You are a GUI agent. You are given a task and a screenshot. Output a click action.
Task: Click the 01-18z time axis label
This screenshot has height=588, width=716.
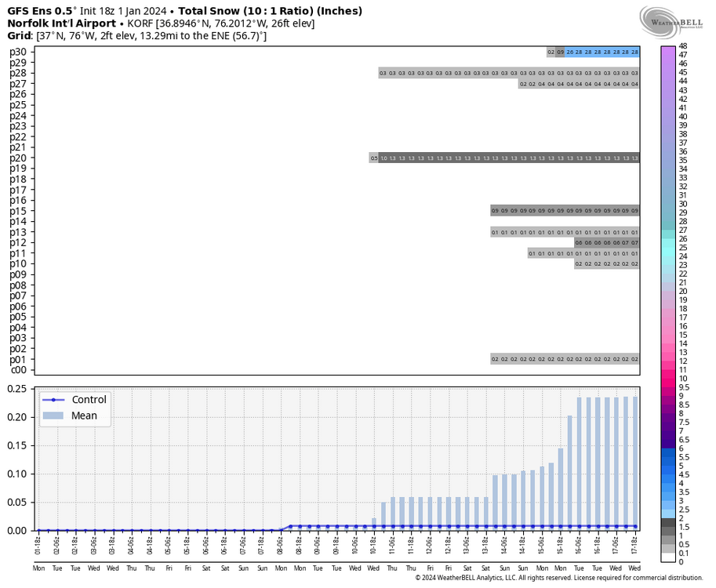(x=38, y=543)
